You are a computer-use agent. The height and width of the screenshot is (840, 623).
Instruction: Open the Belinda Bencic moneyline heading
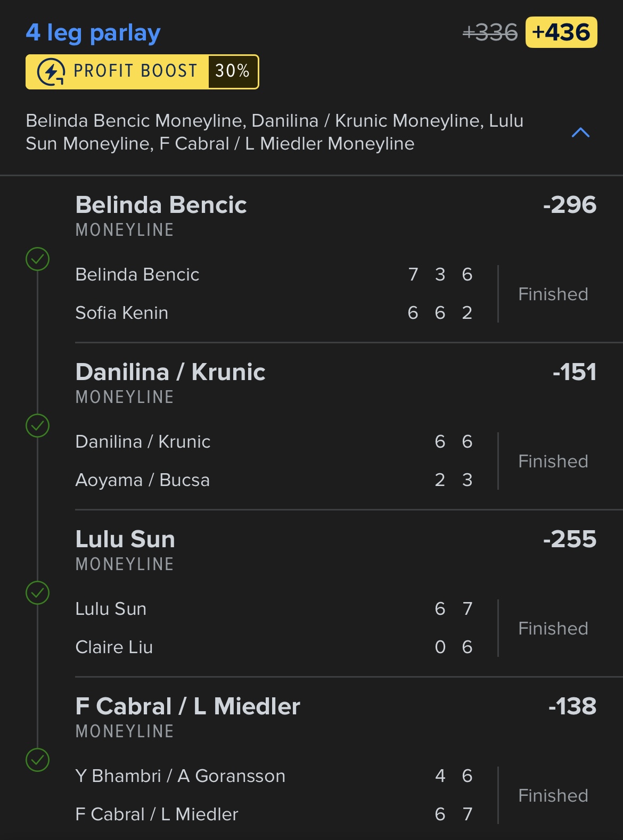[161, 205]
